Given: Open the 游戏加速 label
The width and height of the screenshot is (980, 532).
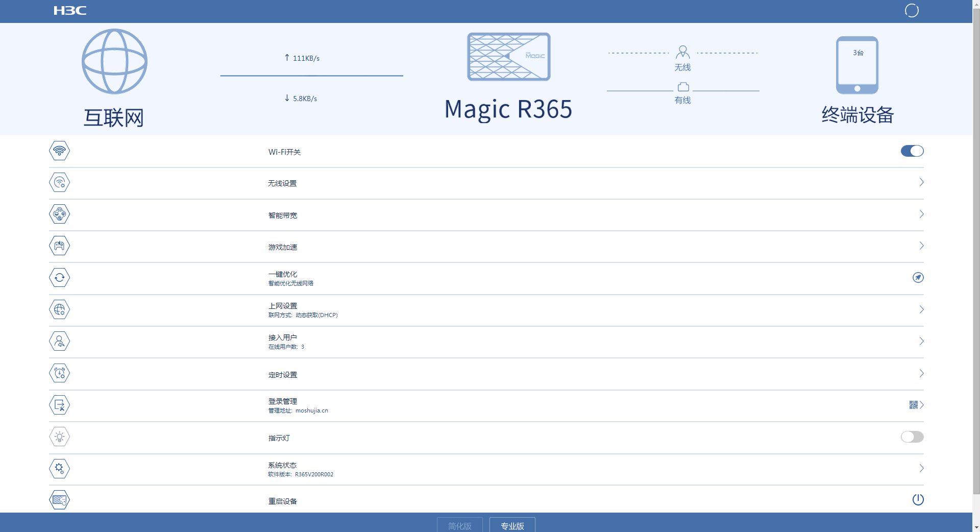Looking at the screenshot, I should (x=283, y=247).
